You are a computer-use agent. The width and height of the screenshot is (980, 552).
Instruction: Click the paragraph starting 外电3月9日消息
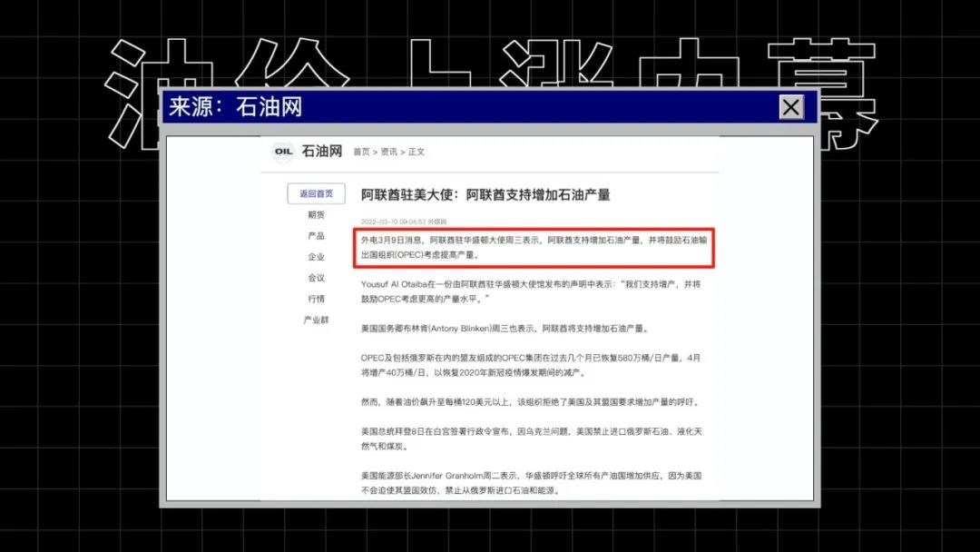pyautogui.click(x=534, y=248)
